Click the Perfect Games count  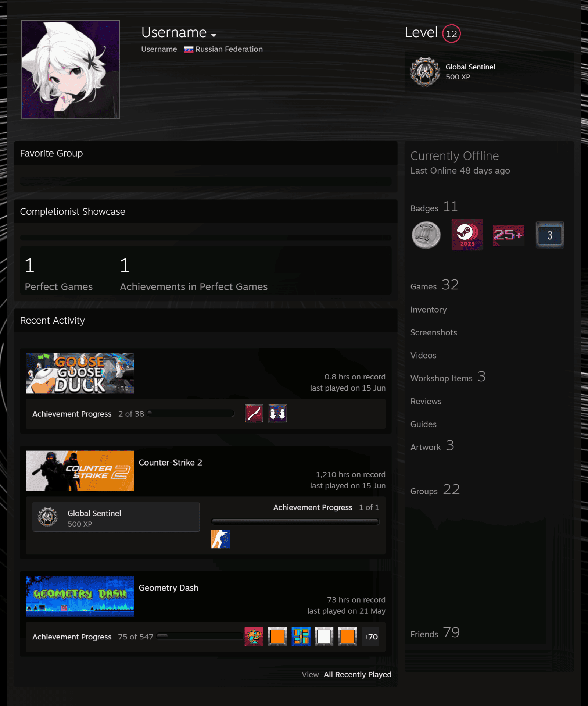[x=59, y=274]
